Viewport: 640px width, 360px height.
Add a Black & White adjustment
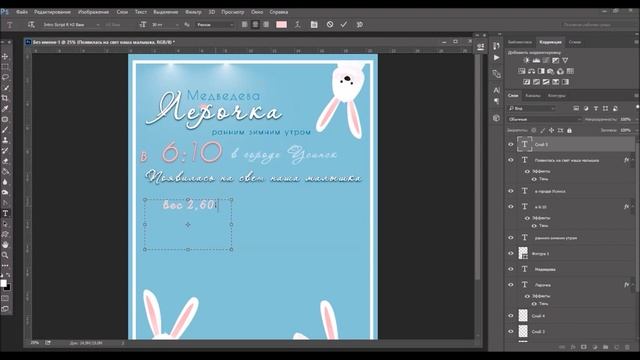click(541, 71)
